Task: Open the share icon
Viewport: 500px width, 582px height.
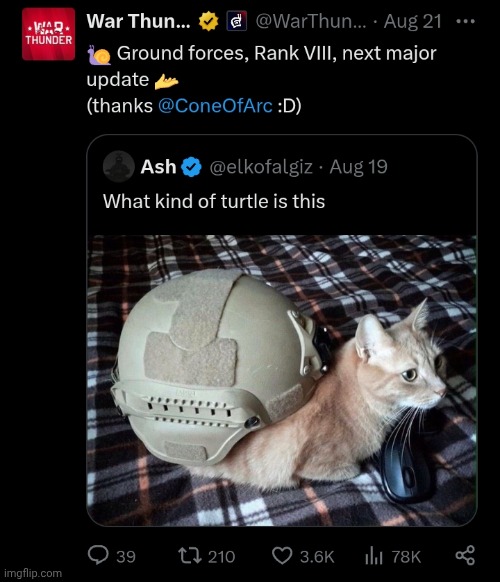Action: point(465,555)
